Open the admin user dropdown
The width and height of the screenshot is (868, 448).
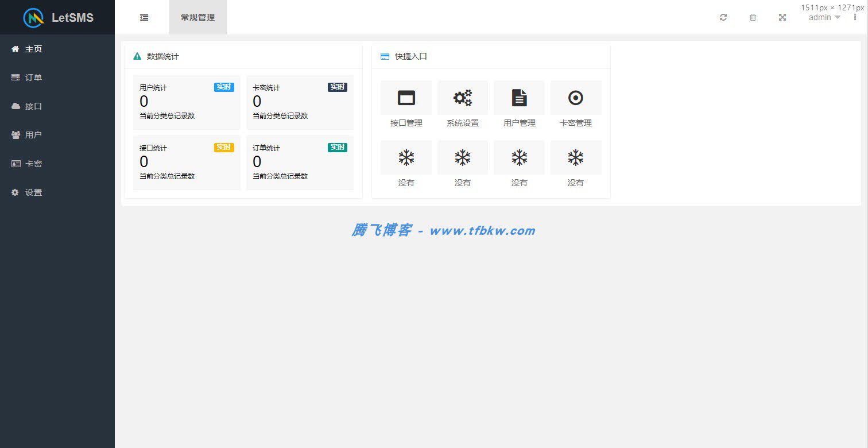tap(824, 17)
